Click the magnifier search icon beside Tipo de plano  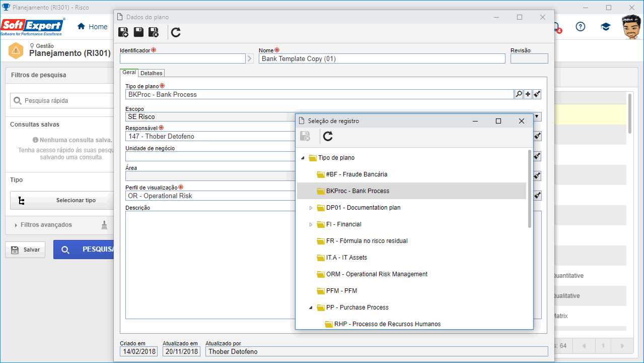(x=519, y=94)
